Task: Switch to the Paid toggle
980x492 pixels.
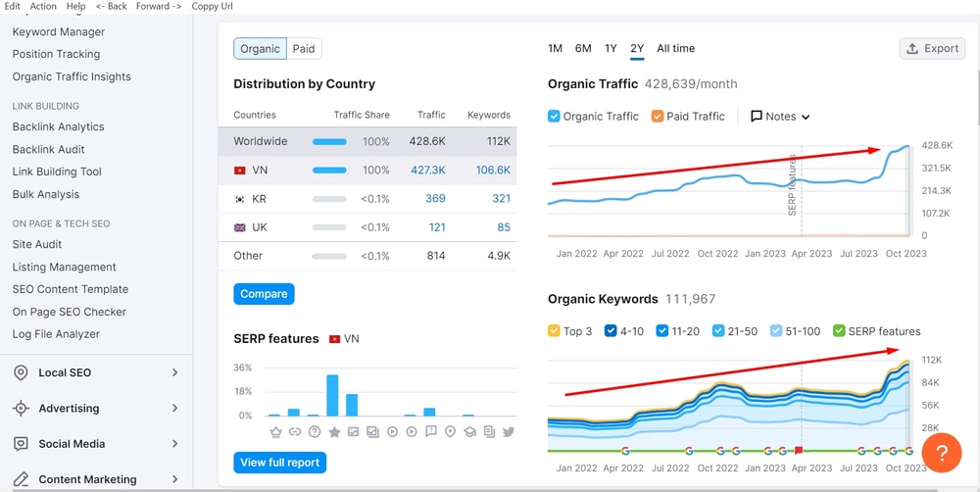Action: point(304,49)
